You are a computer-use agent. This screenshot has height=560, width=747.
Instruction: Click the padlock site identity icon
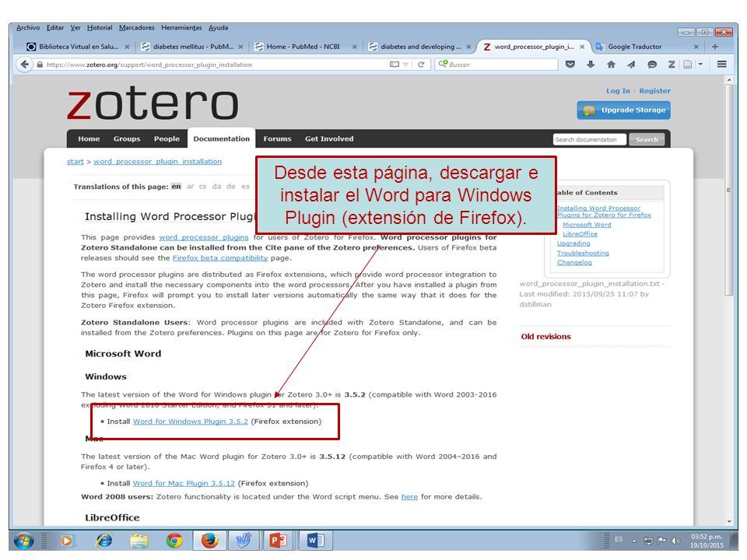click(40, 65)
